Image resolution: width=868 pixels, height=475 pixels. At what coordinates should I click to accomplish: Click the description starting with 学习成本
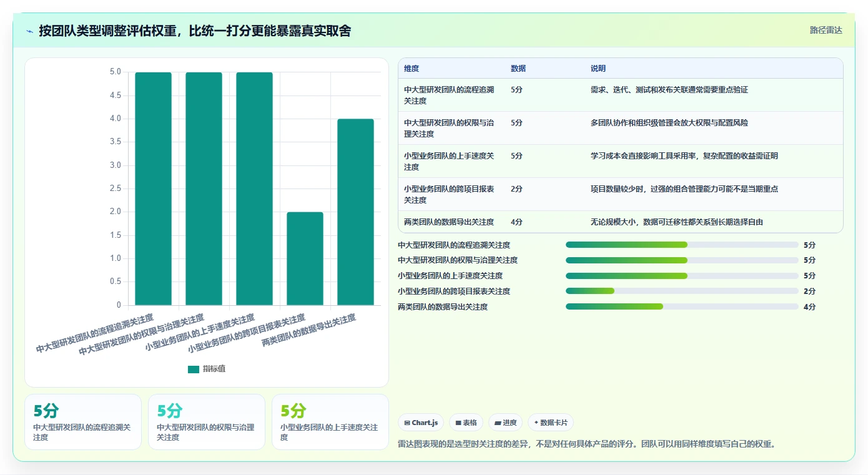(x=684, y=155)
